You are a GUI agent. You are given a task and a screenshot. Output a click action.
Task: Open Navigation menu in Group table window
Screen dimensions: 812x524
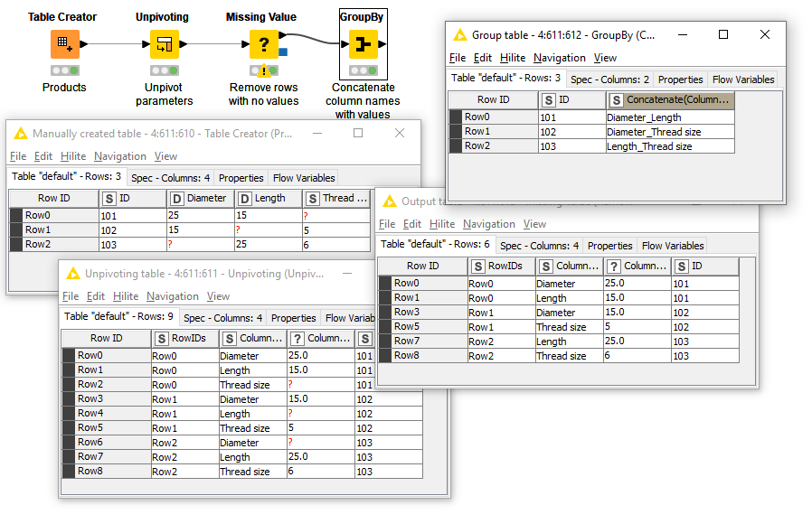tap(560, 58)
